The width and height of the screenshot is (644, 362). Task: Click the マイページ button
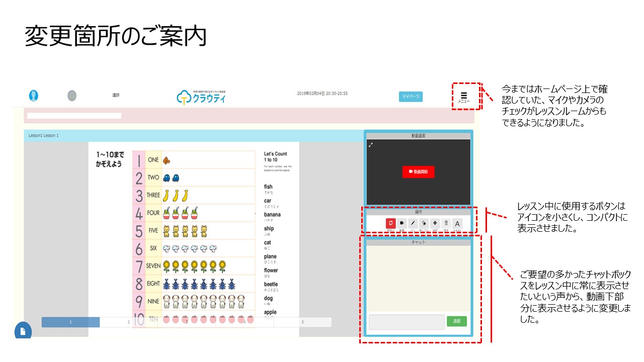[411, 97]
